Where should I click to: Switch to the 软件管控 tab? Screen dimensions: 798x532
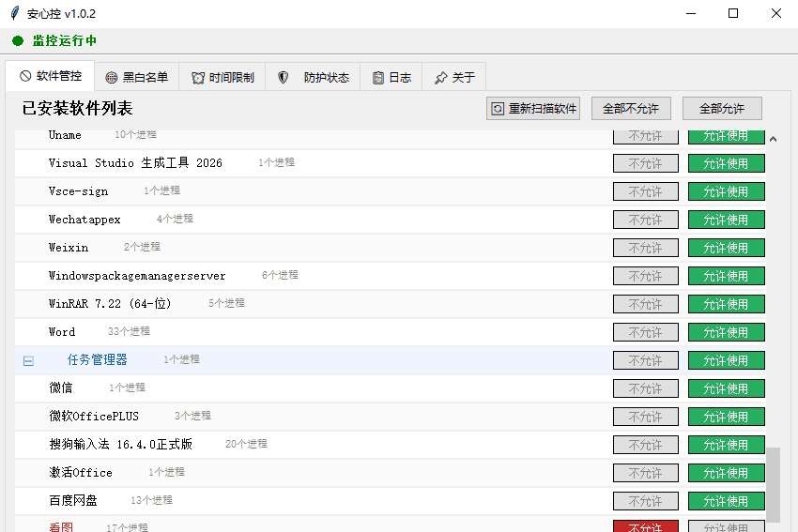(x=51, y=76)
